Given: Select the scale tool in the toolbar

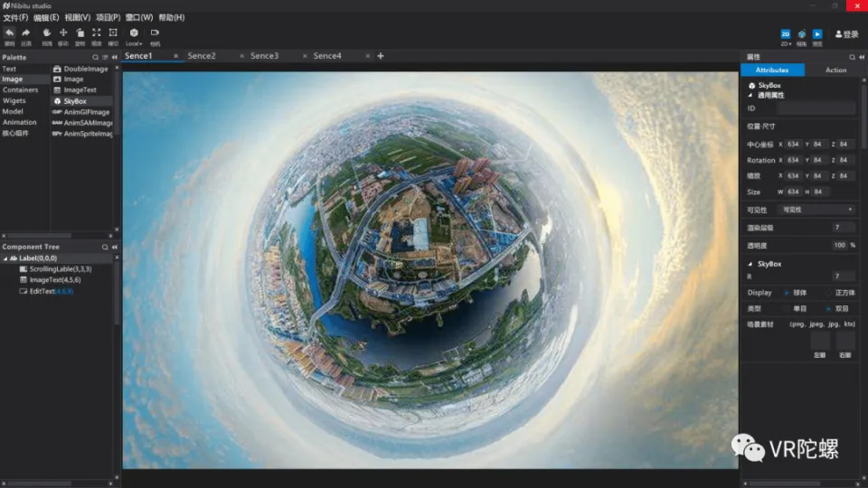Looking at the screenshot, I should [96, 33].
